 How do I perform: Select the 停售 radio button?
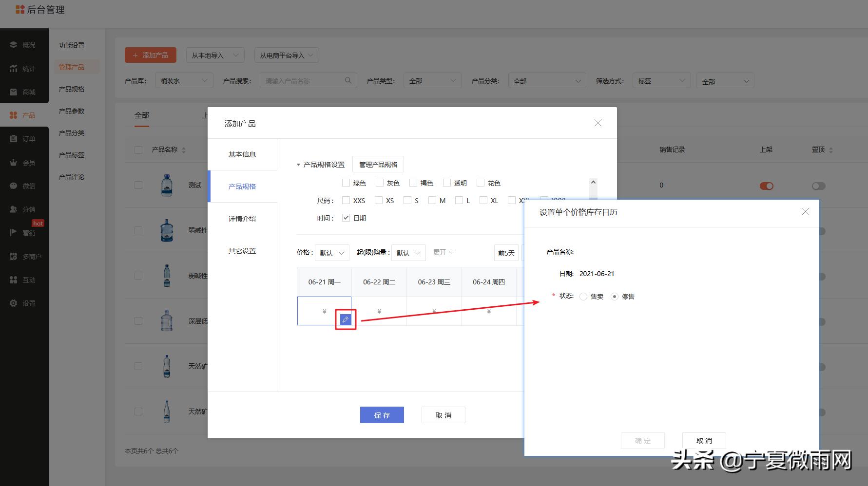coord(615,296)
